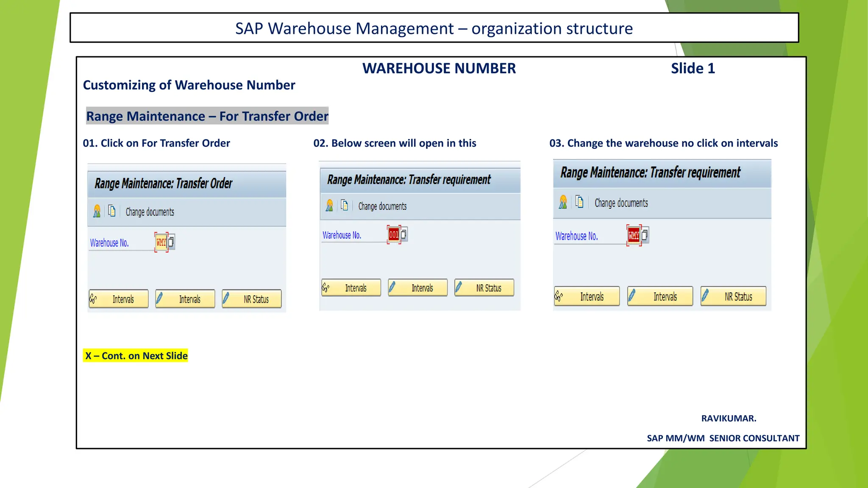Open search help beside the 001 warehouse field
Viewport: 868px width, 488px height.
[404, 234]
